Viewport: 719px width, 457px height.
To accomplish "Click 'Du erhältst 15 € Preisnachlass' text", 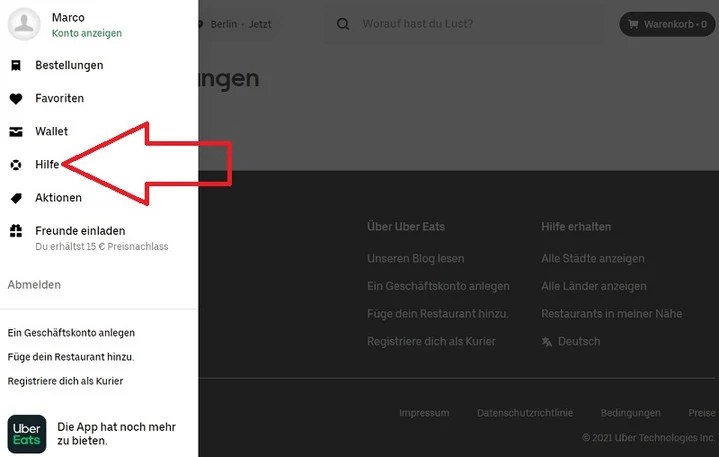I will (102, 247).
